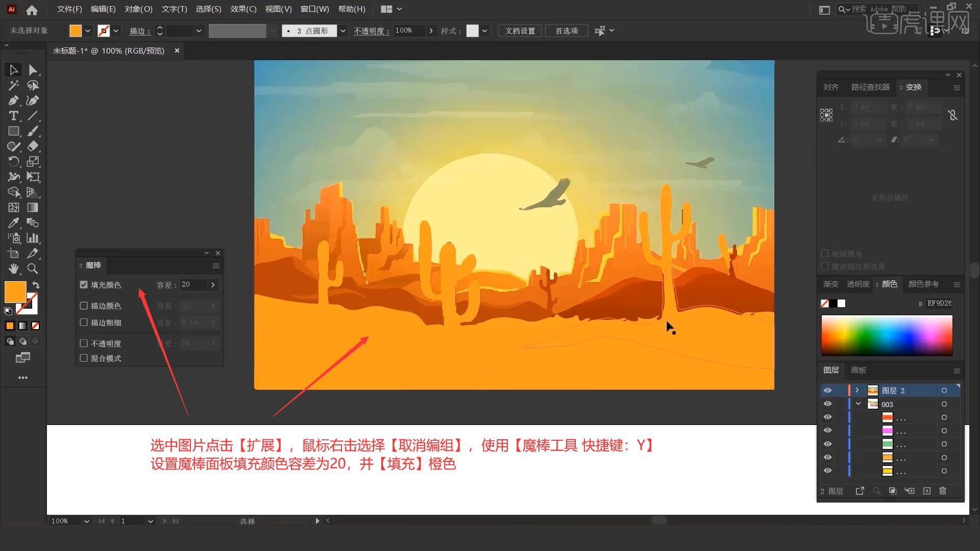Toggle visibility of layer 003
The height and width of the screenshot is (551, 980).
coord(828,405)
